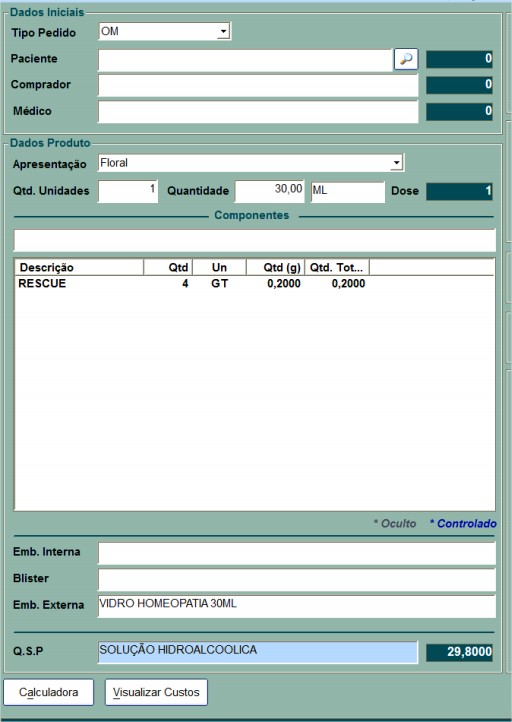Focus the Médico text field
The height and width of the screenshot is (722, 512).
(x=258, y=111)
